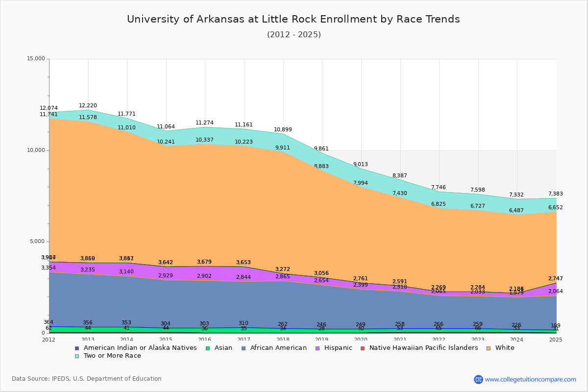Click the 2018 x-axis label
The image size is (588, 392).
click(283, 340)
